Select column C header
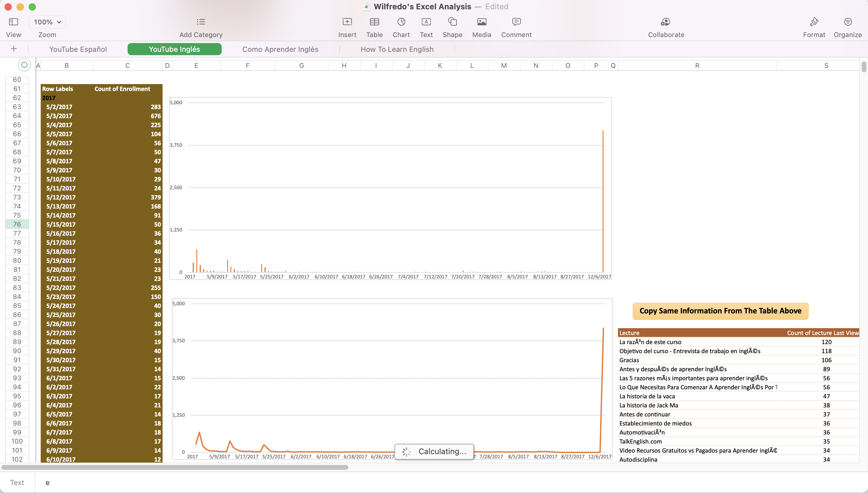 tap(127, 66)
